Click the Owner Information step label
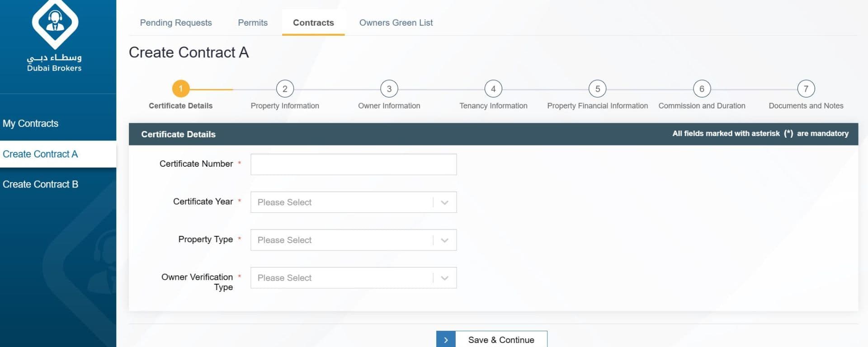This screenshot has width=868, height=347. click(x=389, y=106)
